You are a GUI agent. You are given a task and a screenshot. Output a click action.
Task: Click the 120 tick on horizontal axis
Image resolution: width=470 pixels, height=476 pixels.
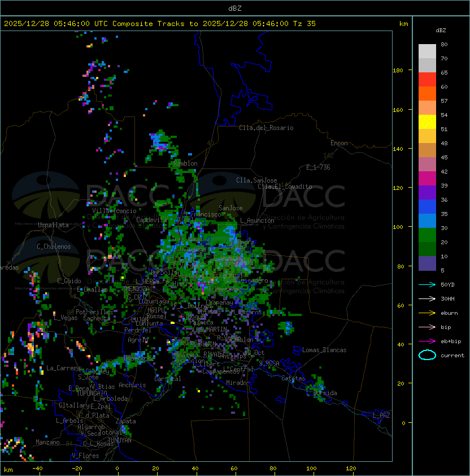tap(351, 469)
